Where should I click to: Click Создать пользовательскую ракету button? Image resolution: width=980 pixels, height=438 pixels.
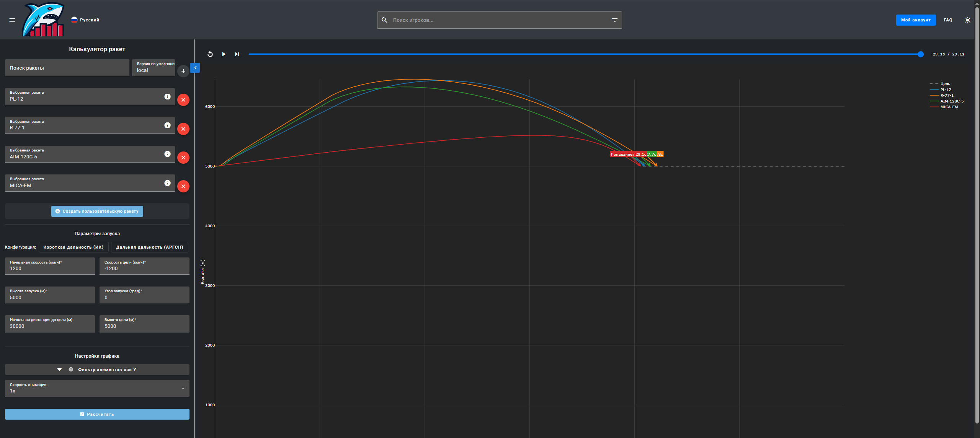click(x=97, y=211)
